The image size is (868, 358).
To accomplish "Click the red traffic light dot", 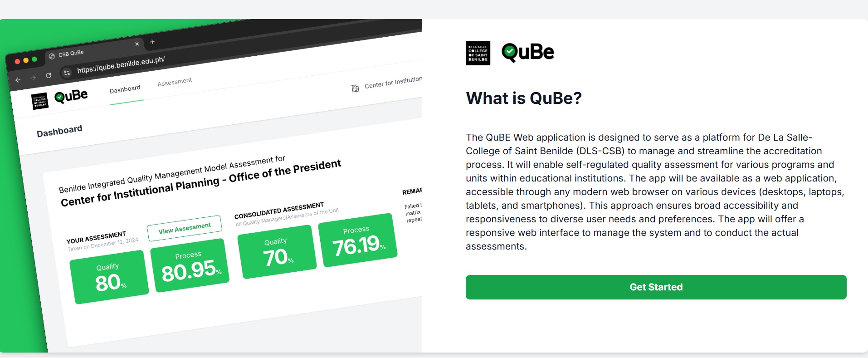I will [18, 62].
